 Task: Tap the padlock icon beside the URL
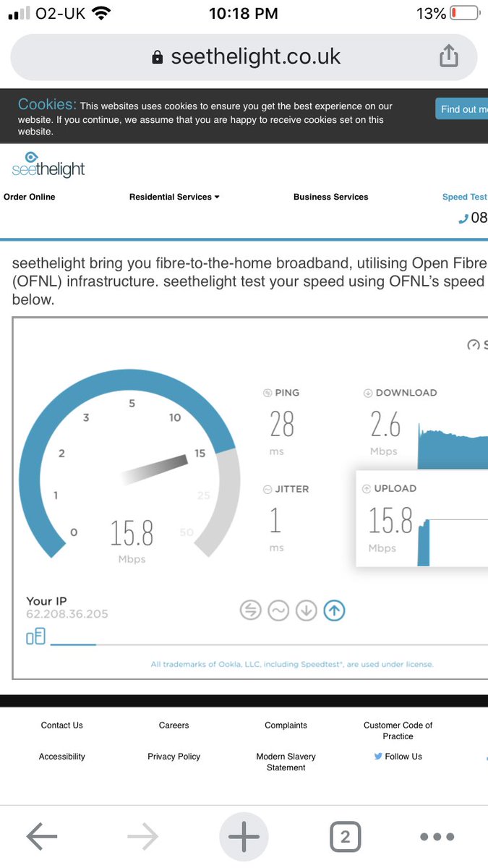[x=158, y=58]
